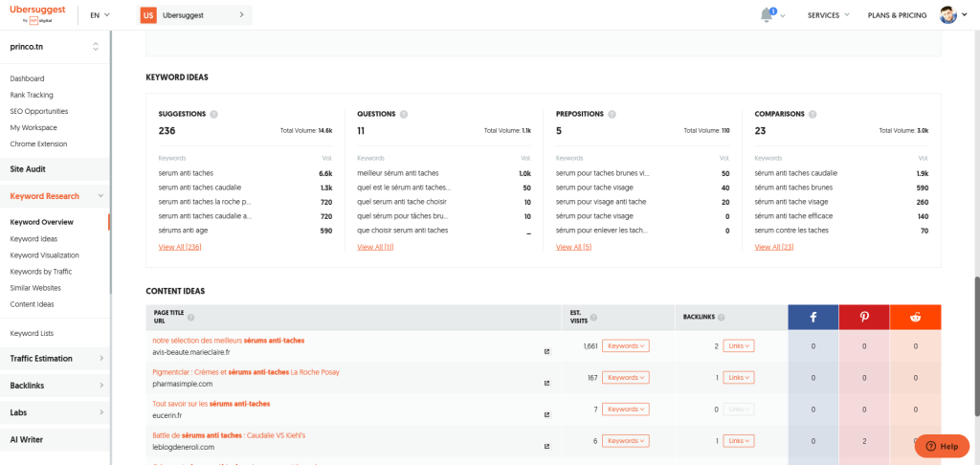Open Similar Websites

[35, 288]
